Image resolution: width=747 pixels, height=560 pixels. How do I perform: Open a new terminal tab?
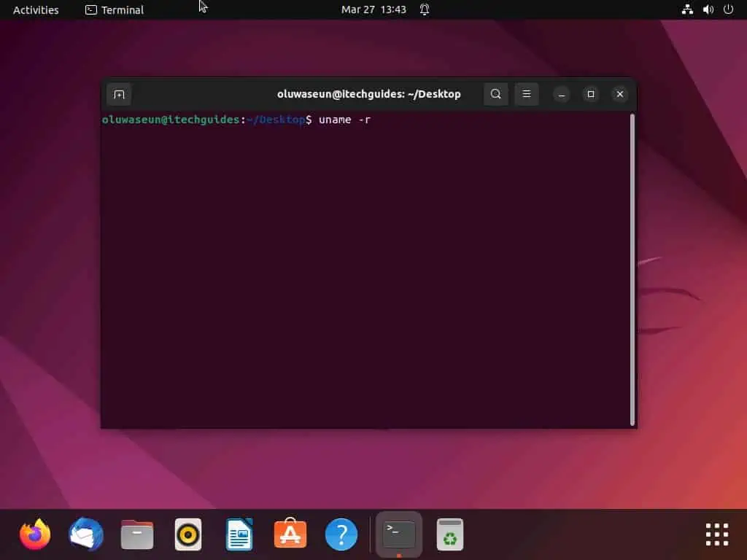[119, 93]
